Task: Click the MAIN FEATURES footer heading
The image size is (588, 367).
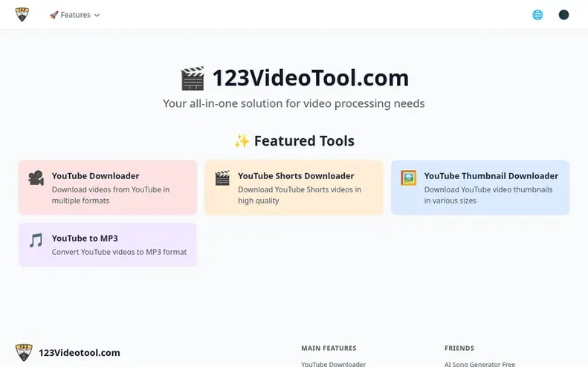Action: click(329, 348)
